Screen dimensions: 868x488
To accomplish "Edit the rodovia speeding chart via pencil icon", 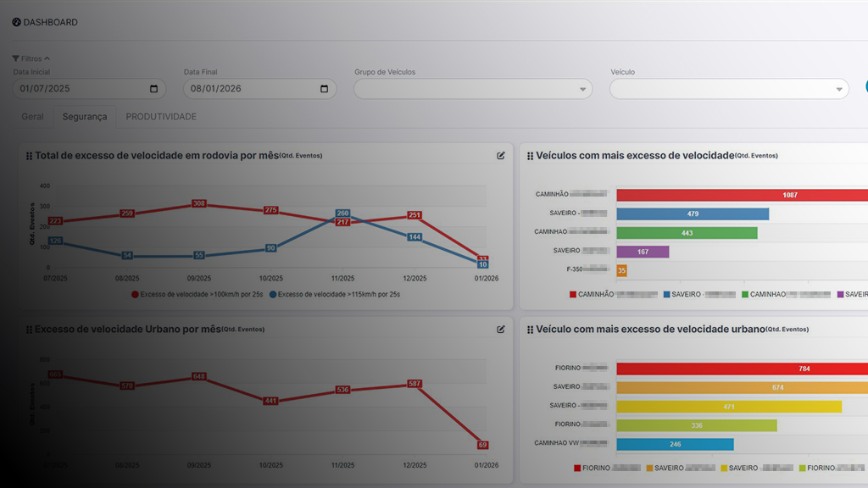I will coord(501,156).
